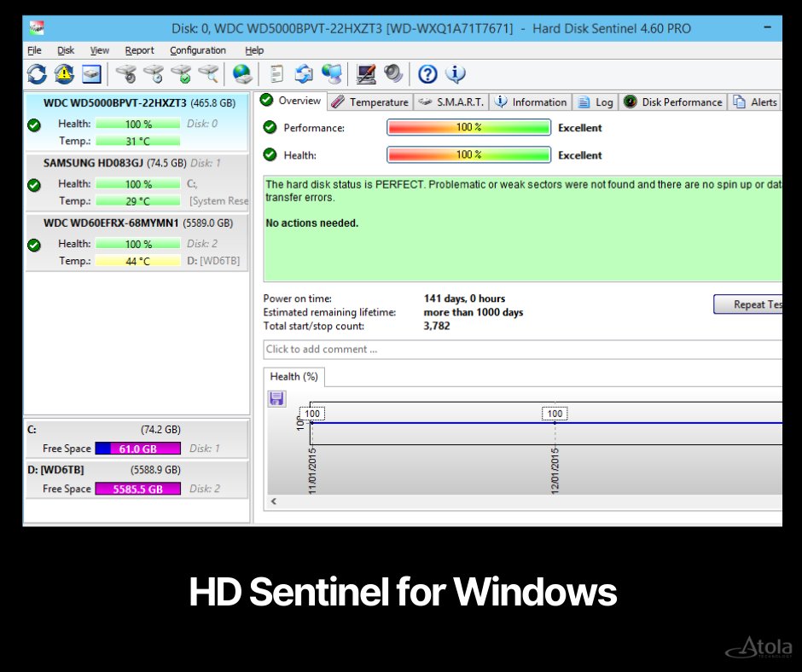Click green status icon of WDC WD60EFRX disk

point(34,246)
